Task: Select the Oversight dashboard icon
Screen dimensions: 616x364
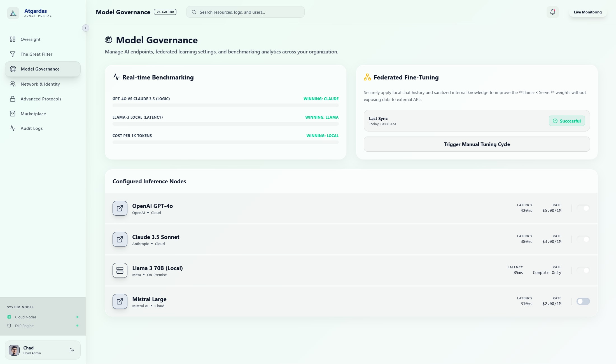Action: tap(13, 39)
